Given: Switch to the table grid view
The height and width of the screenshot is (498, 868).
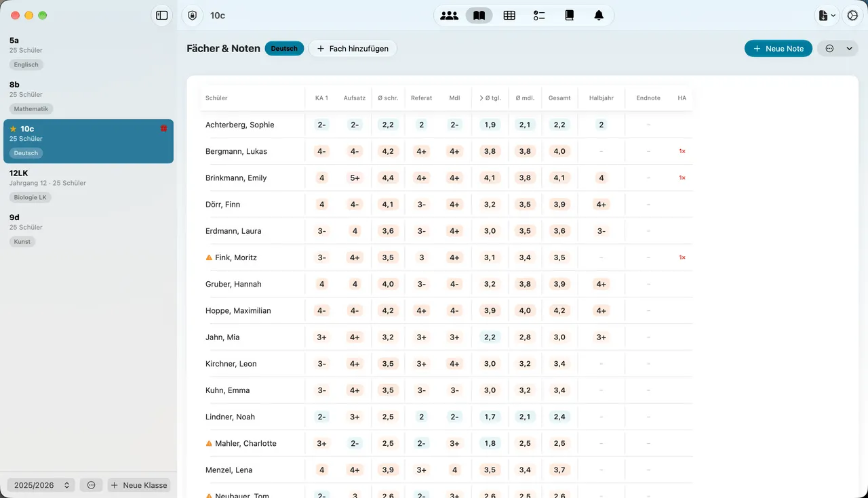Looking at the screenshot, I should tap(509, 16).
